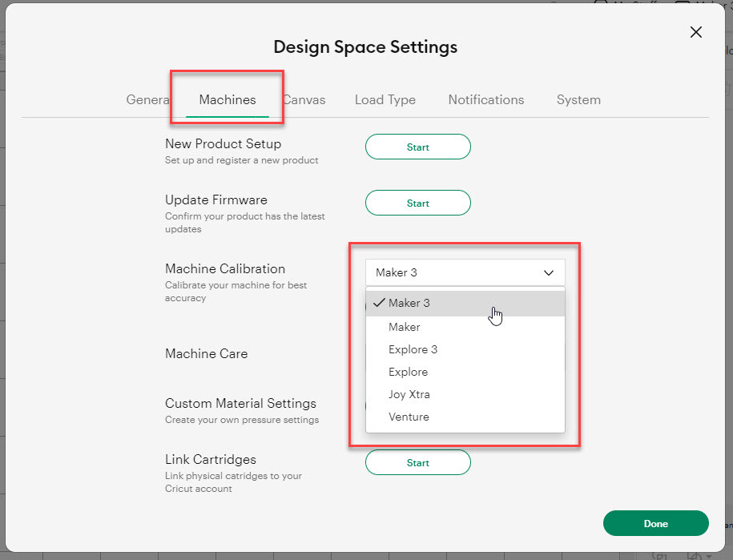
Task: Open the Canvas settings tab
Action: point(304,99)
